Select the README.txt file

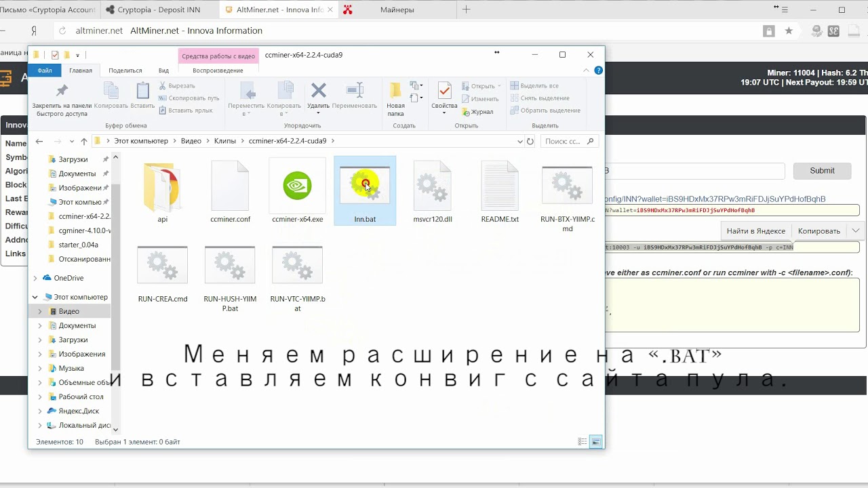click(x=500, y=192)
